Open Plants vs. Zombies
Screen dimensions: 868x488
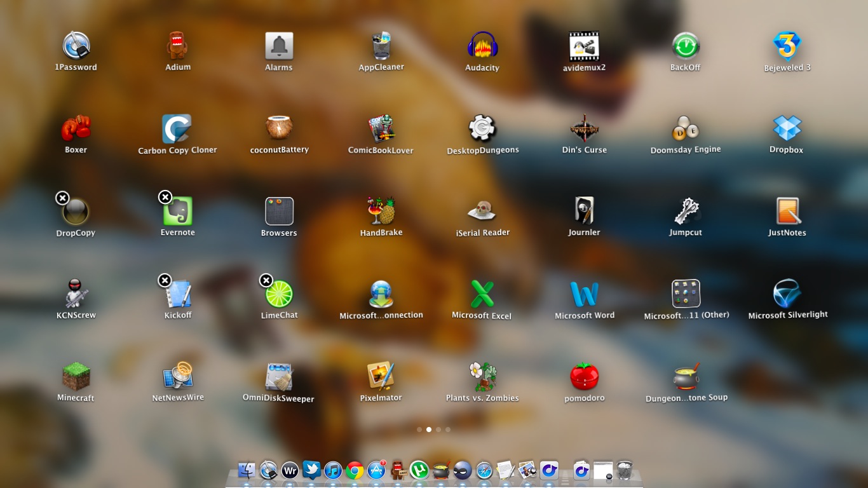(x=482, y=377)
